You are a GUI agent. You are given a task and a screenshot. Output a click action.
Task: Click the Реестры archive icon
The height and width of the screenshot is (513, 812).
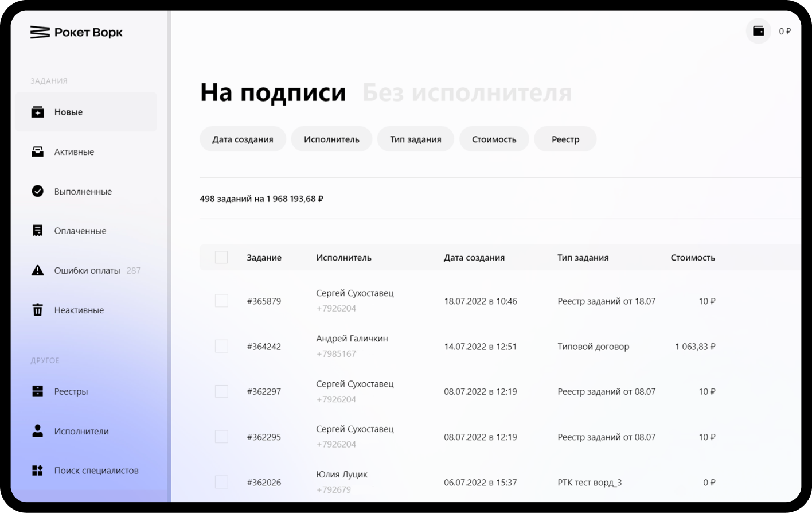(x=37, y=391)
